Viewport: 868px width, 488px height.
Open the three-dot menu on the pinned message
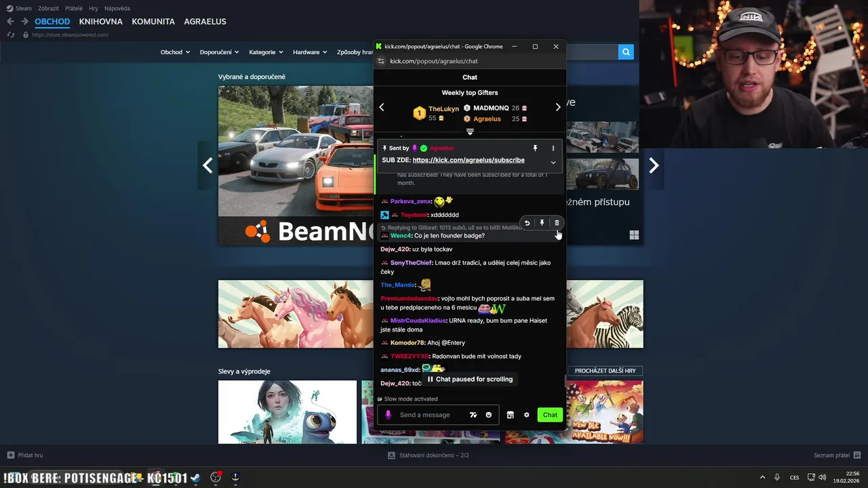553,148
